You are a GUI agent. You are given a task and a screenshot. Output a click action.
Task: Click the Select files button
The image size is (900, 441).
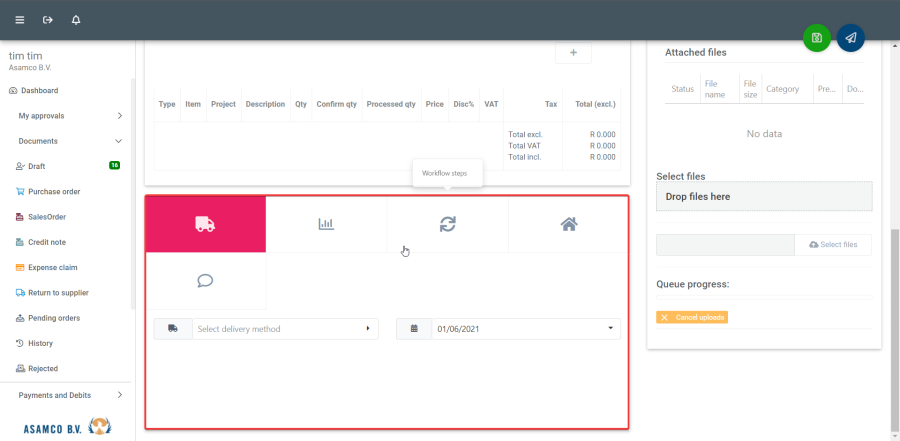click(832, 245)
